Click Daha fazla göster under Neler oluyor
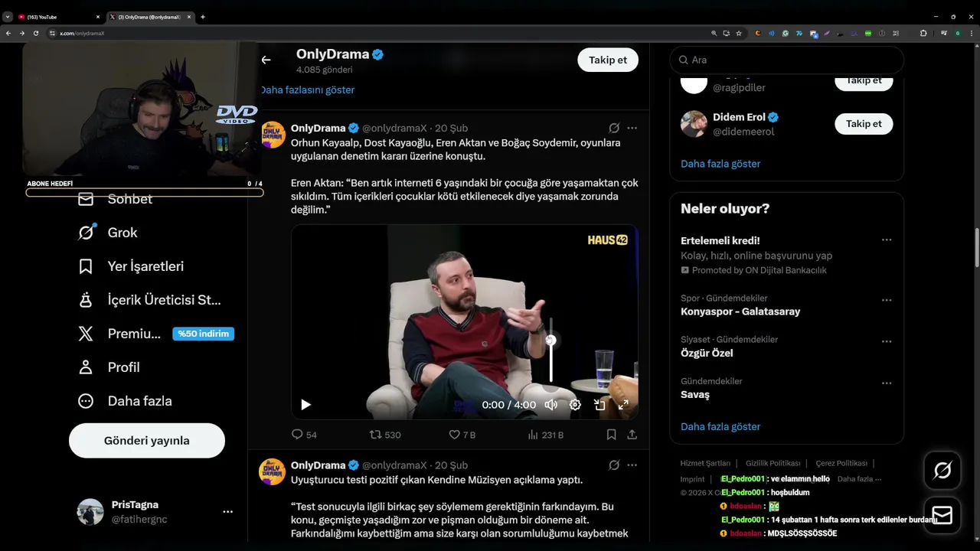Screen dimensions: 980x551 coord(720,426)
